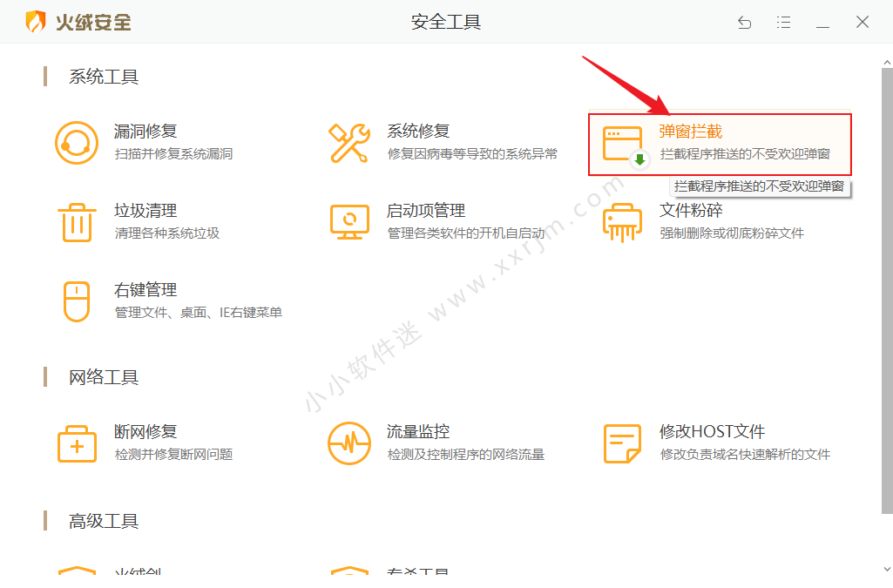
Task: Click the 系统修复 wrench icon
Action: click(349, 143)
